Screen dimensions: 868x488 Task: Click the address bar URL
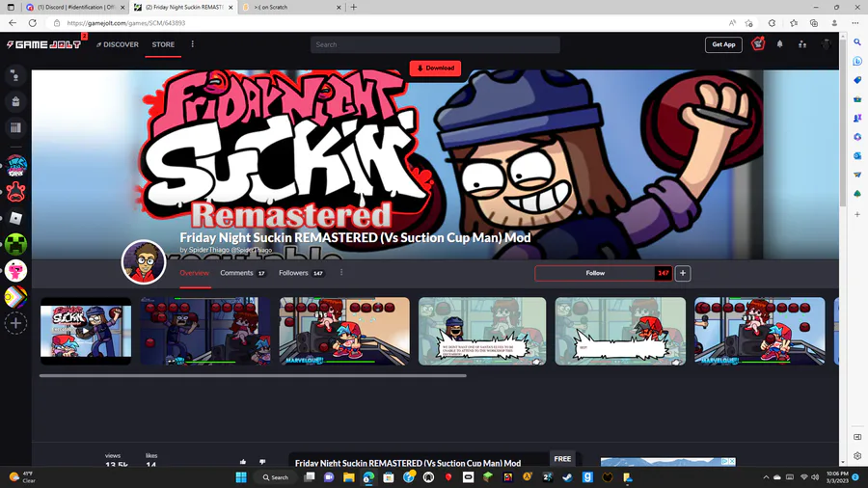tap(126, 23)
